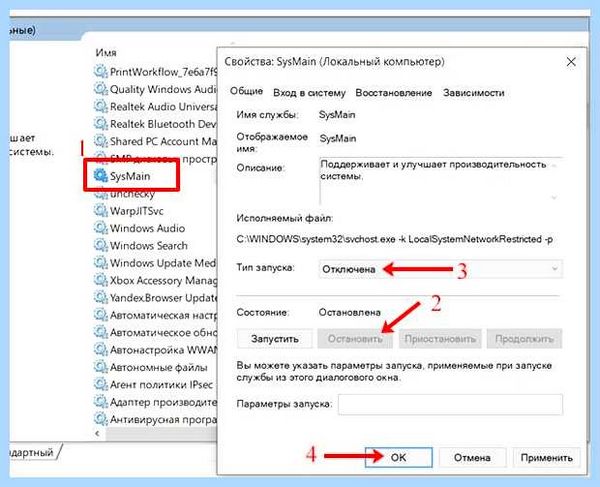Open the Вход в систему tab
This screenshot has height=487, width=600.
click(x=309, y=93)
